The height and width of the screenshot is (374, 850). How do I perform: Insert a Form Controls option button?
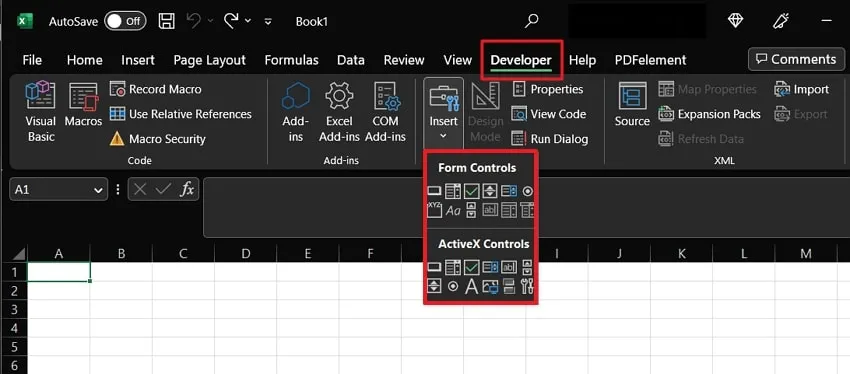tap(527, 191)
